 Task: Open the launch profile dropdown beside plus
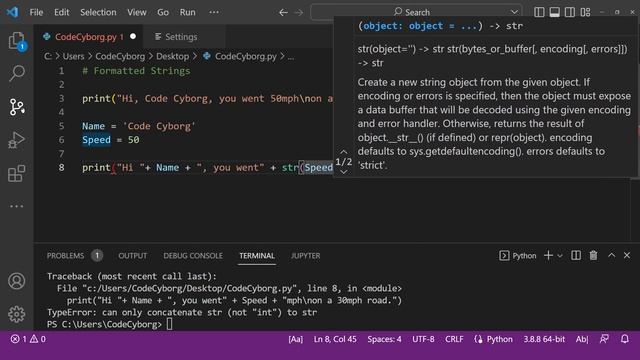(560, 256)
